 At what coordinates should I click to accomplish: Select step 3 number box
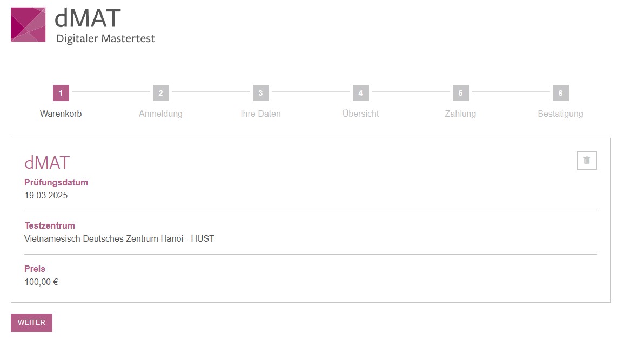pos(260,93)
